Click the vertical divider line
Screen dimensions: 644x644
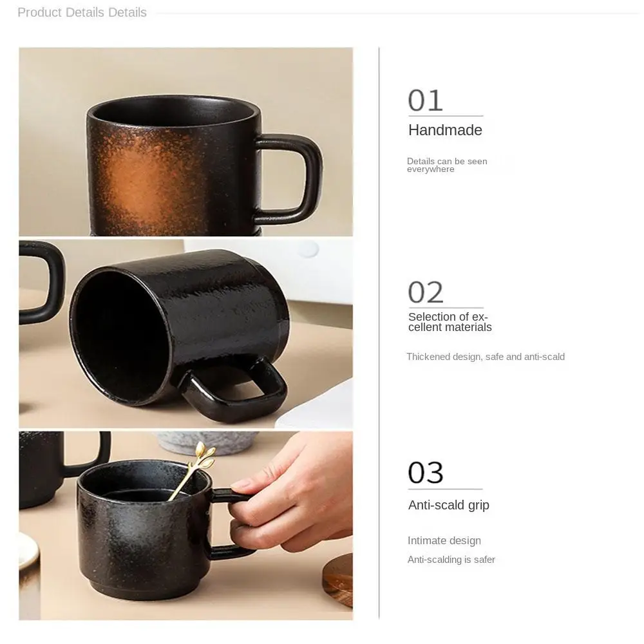(x=379, y=333)
